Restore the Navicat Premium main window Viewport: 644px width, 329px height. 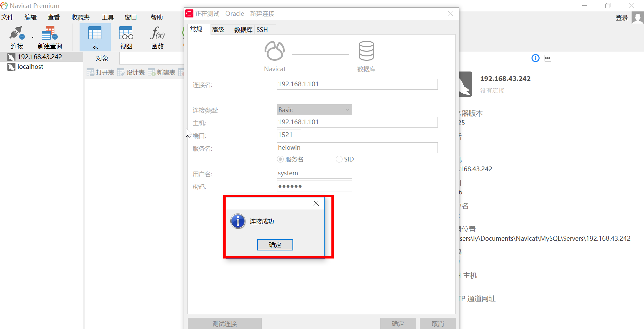pos(608,6)
